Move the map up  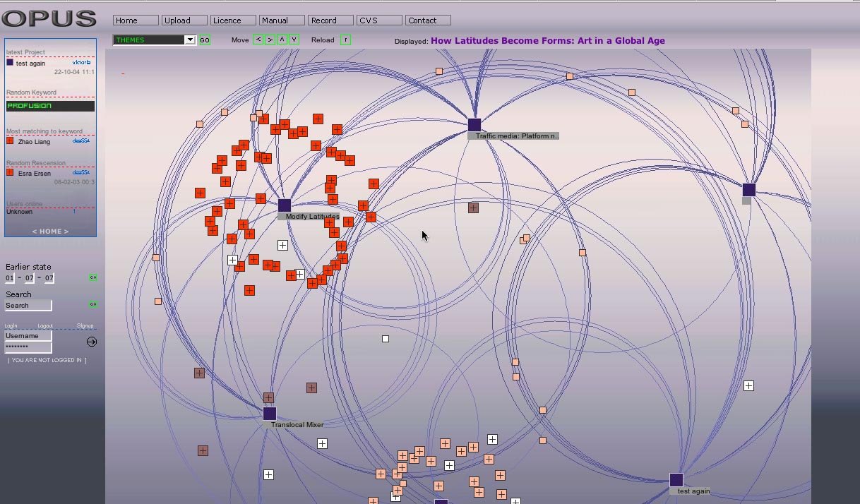282,40
